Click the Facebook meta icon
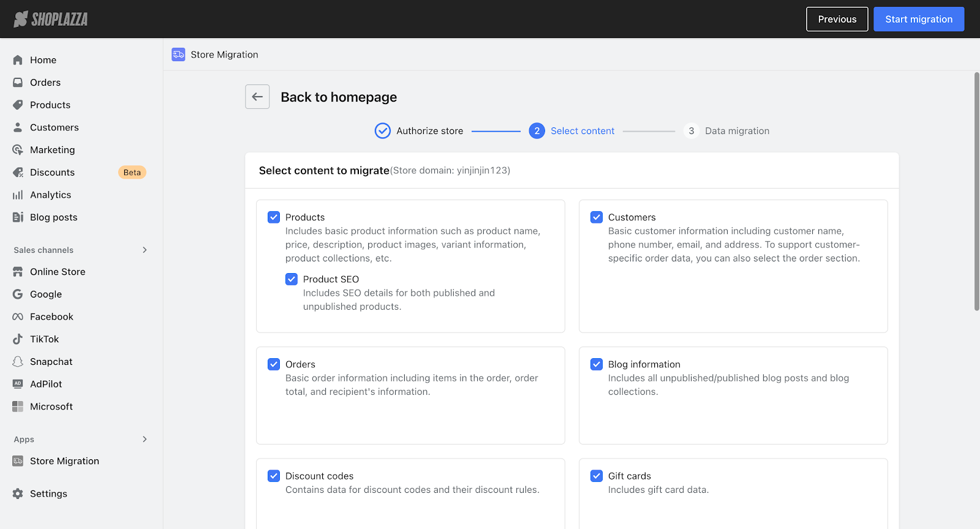Image resolution: width=980 pixels, height=529 pixels. pos(18,317)
